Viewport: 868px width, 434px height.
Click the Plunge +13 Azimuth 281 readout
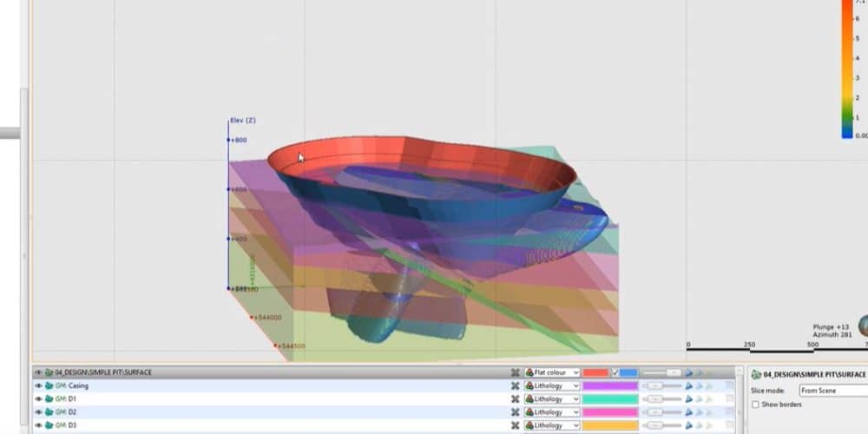click(x=831, y=331)
